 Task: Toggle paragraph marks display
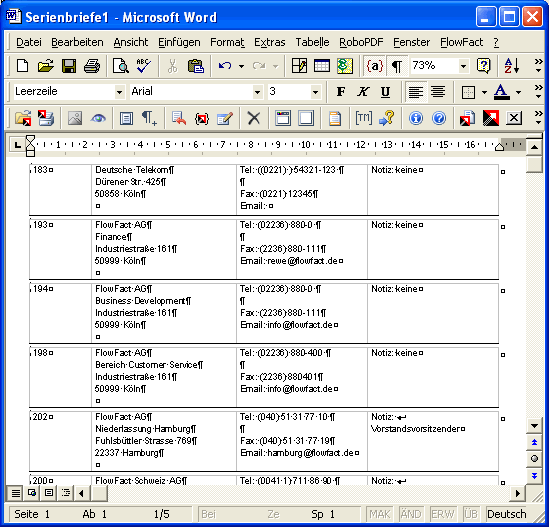pos(397,66)
